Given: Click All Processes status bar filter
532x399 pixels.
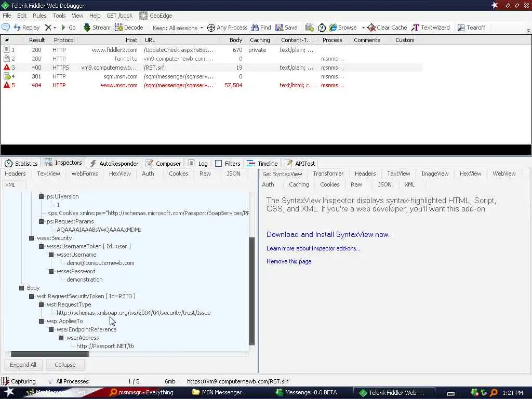Looking at the screenshot, I should [x=68, y=381].
